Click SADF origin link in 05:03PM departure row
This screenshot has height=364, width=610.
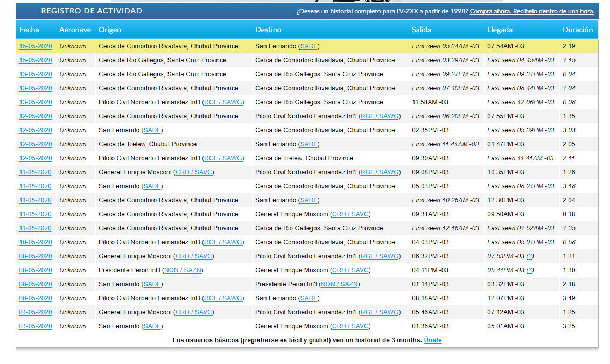[152, 186]
